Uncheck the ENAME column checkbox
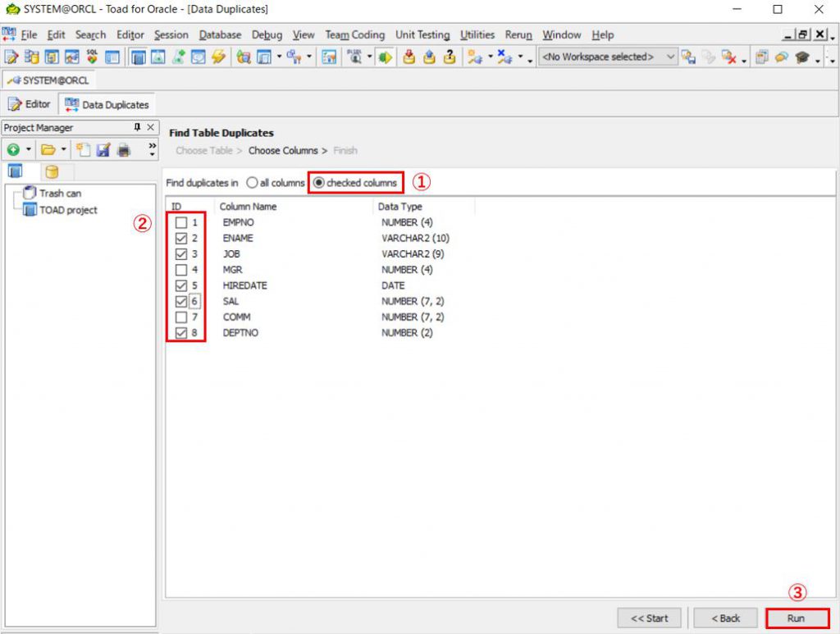840x634 pixels. coord(181,239)
